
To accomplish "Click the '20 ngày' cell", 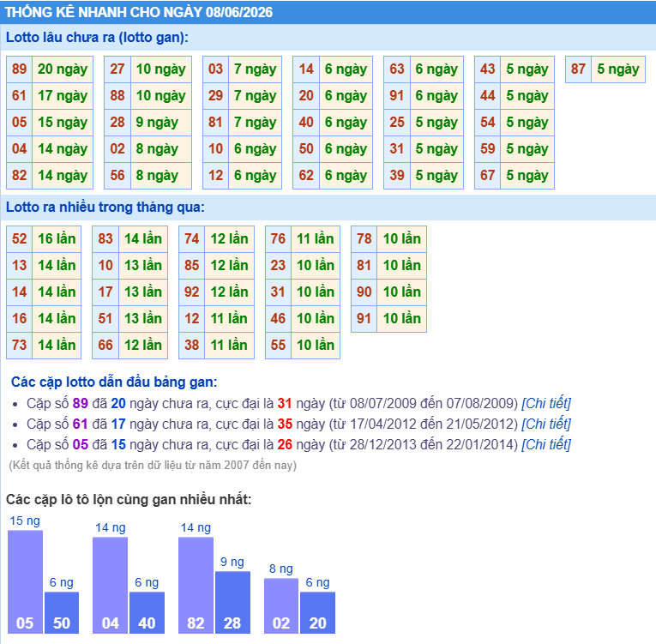I will tap(63, 69).
